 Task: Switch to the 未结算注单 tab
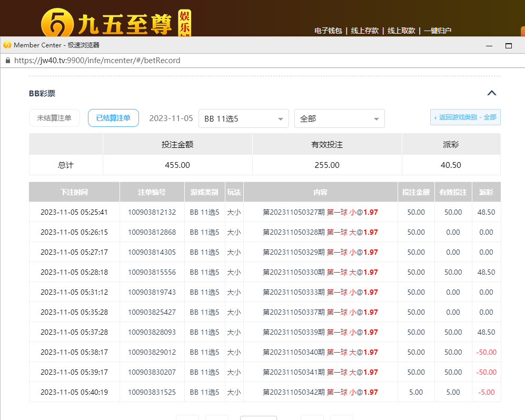click(x=54, y=118)
